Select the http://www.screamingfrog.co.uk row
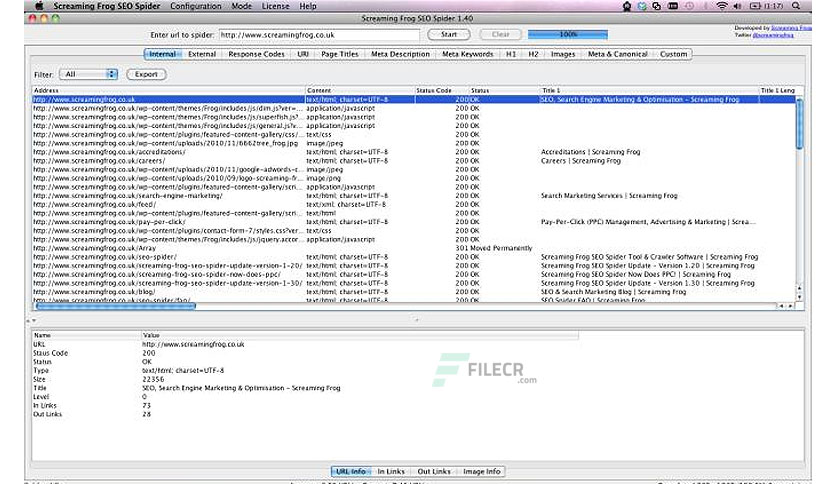The width and height of the screenshot is (836, 484). point(414,99)
